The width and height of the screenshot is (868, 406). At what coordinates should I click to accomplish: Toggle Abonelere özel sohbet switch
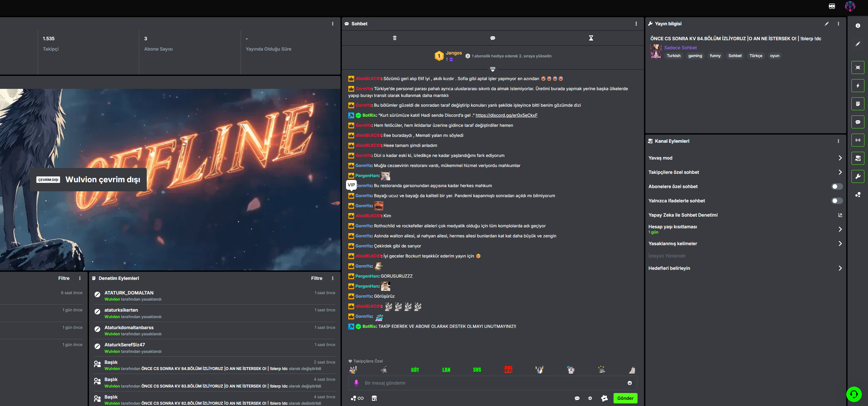pos(837,186)
